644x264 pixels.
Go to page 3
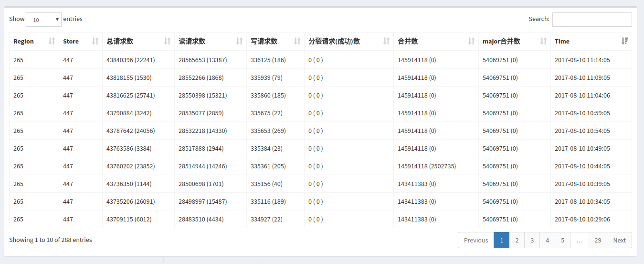tap(532, 240)
